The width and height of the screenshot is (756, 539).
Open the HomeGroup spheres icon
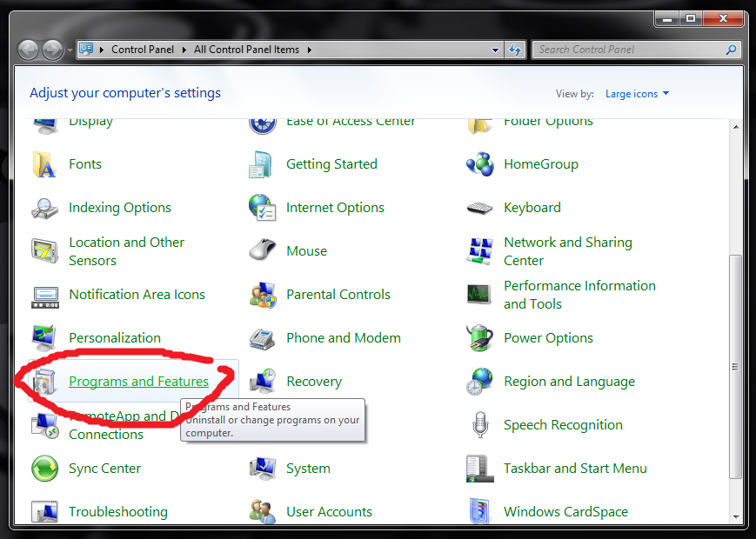pyautogui.click(x=479, y=164)
